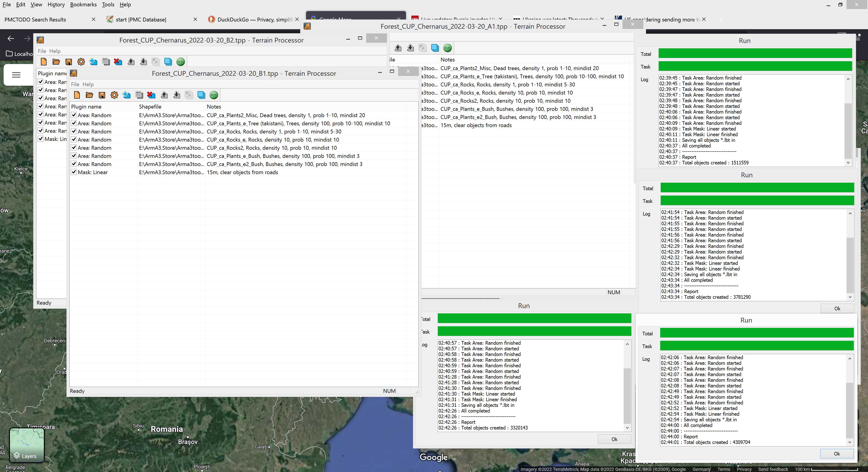
Task: Click red X delete icon in B2 toolbar
Action: click(x=118, y=62)
